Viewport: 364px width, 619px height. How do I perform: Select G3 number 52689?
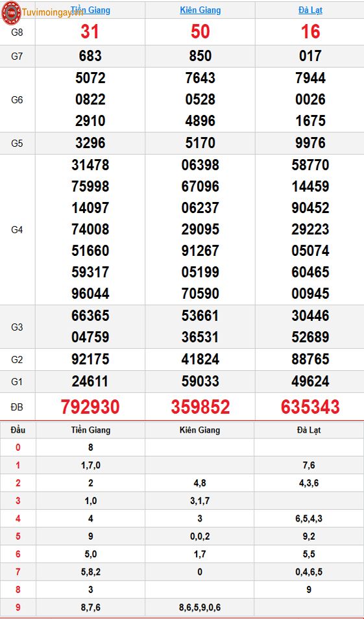point(310,337)
